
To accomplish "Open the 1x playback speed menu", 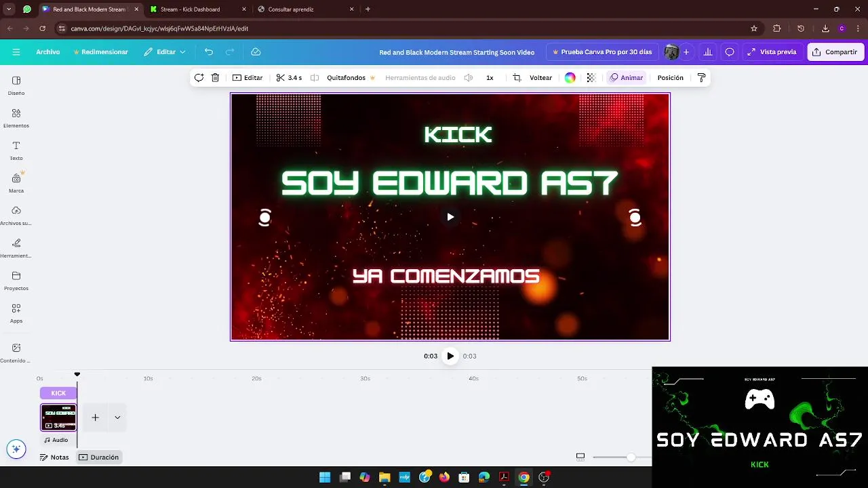I will [490, 78].
